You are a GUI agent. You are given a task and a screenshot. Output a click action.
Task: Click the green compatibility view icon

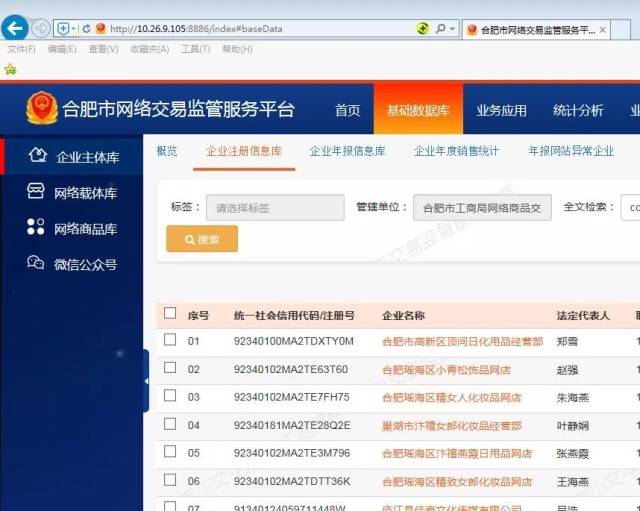click(423, 29)
